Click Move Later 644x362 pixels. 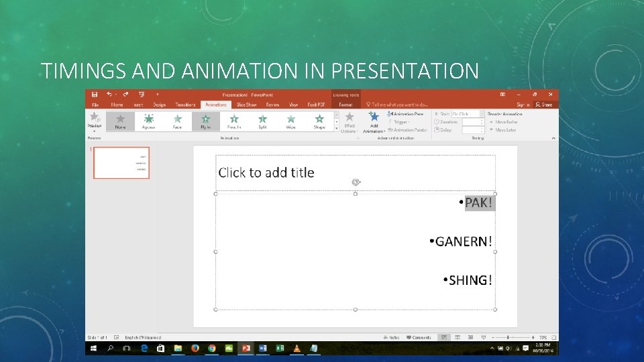point(502,130)
